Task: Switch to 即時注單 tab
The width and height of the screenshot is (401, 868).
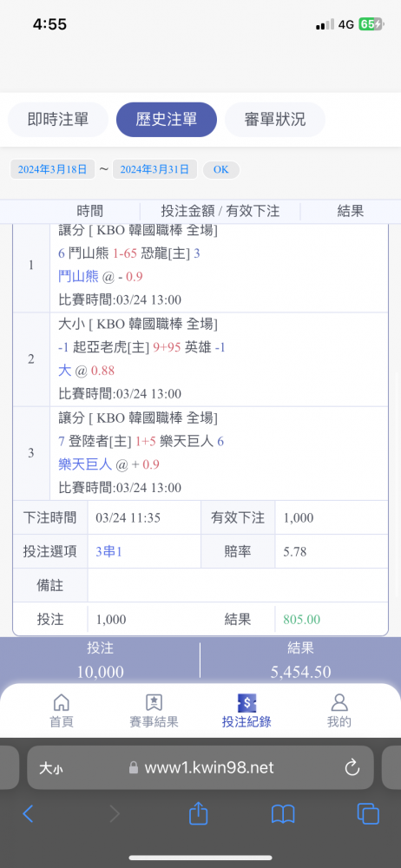Action: [58, 120]
